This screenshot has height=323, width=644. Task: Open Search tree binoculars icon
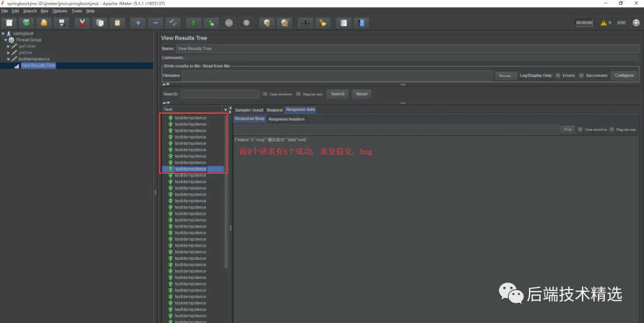[305, 23]
